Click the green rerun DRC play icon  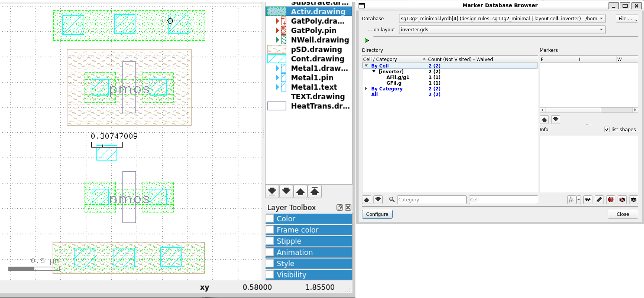[x=367, y=40]
